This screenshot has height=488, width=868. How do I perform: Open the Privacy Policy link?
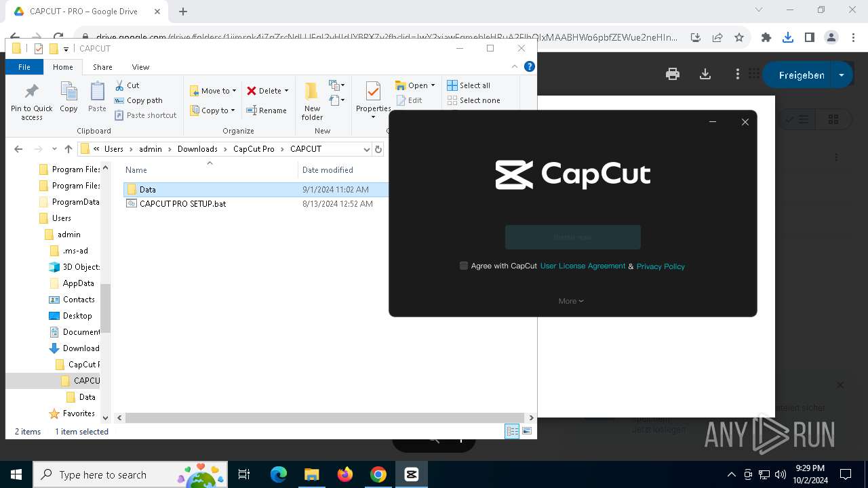pyautogui.click(x=660, y=266)
